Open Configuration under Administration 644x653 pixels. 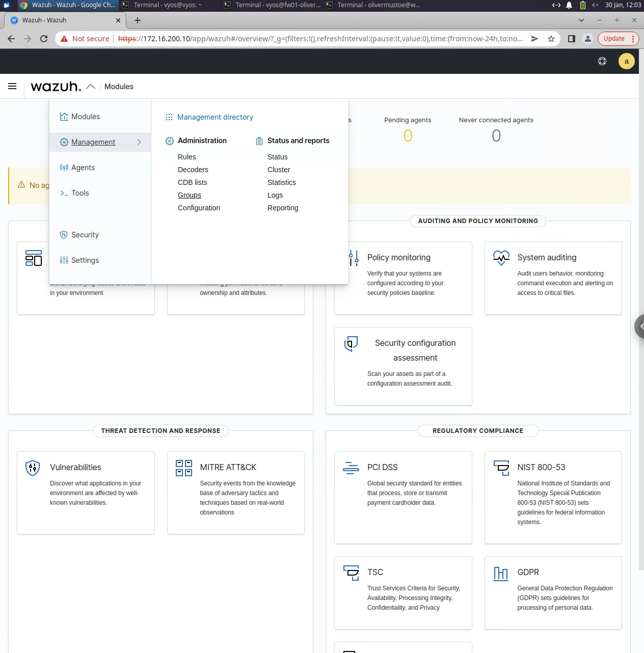pos(199,208)
